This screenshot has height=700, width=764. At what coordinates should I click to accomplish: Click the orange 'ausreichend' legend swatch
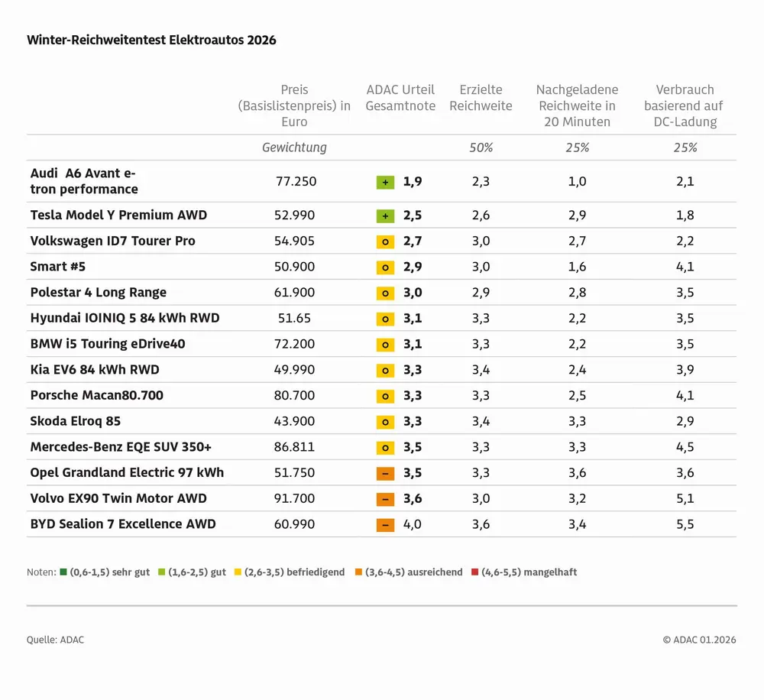click(x=360, y=572)
